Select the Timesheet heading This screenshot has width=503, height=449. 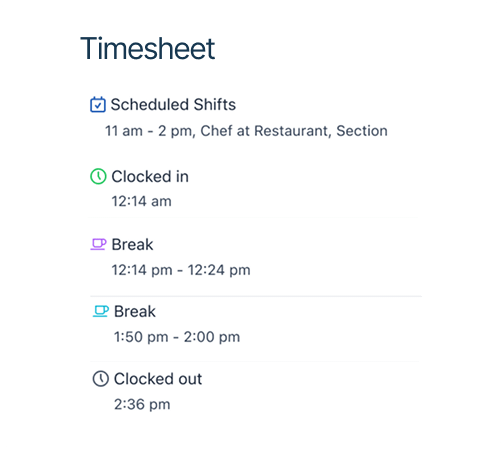tap(148, 49)
